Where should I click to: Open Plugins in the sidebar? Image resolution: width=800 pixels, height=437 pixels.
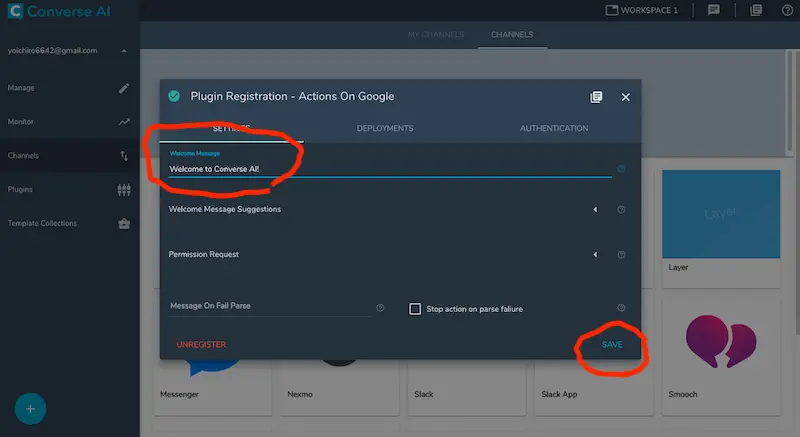(70, 189)
